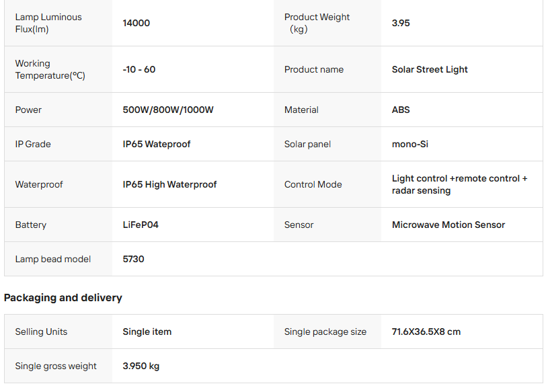
Task: Click the IP Grade label
Action: tap(33, 144)
